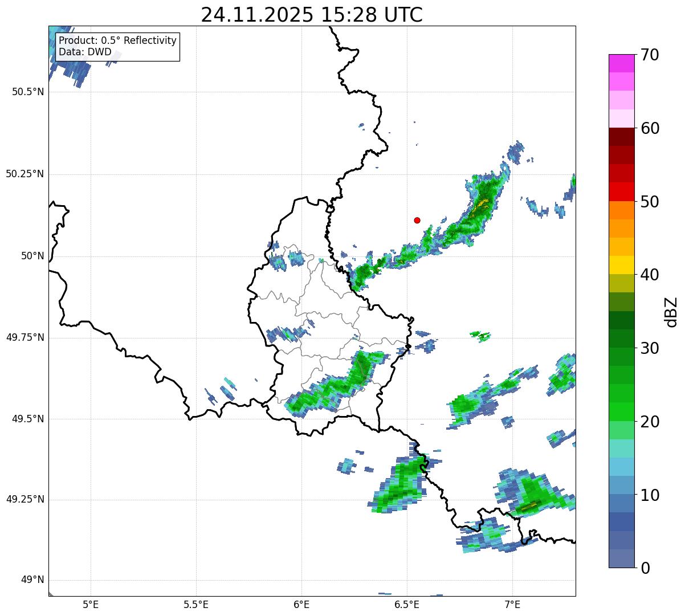
Task: Select the 6.5°E longitude label
Action: [x=407, y=604]
